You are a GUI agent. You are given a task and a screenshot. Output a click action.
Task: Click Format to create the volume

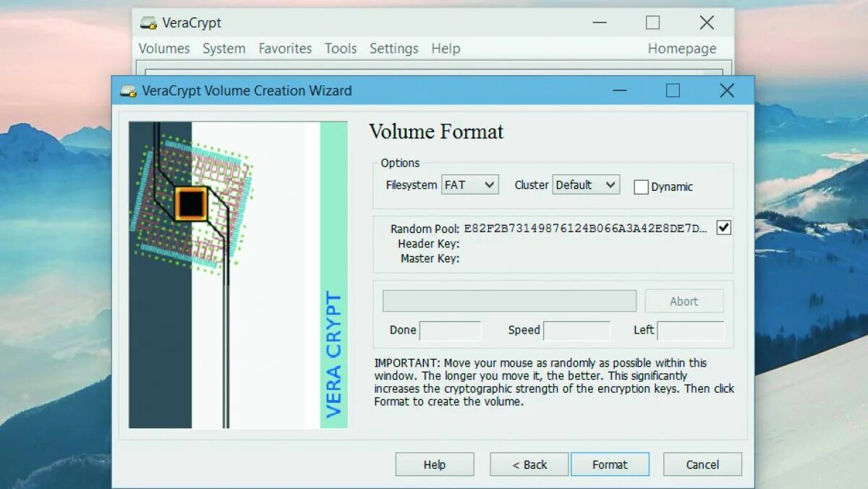click(610, 464)
